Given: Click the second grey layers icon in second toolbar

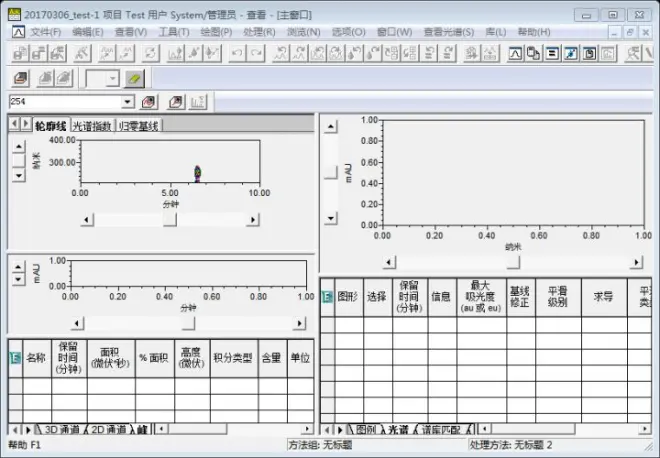Looking at the screenshot, I should 64,79.
